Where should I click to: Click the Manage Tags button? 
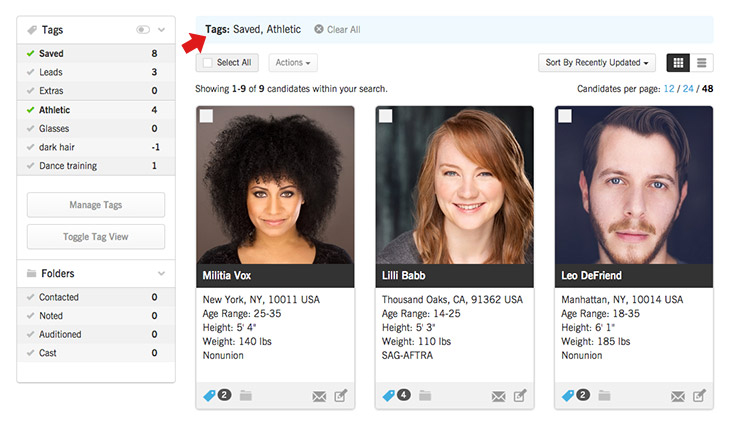(x=96, y=205)
